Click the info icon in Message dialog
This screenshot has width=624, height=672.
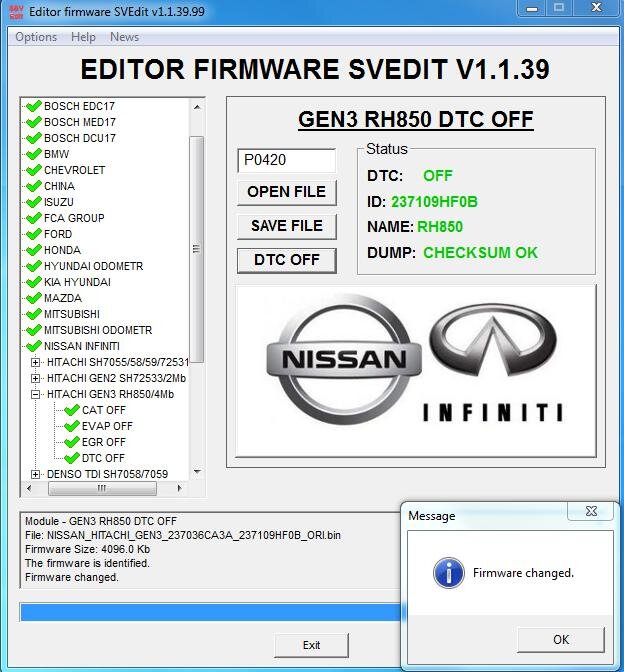[x=449, y=573]
